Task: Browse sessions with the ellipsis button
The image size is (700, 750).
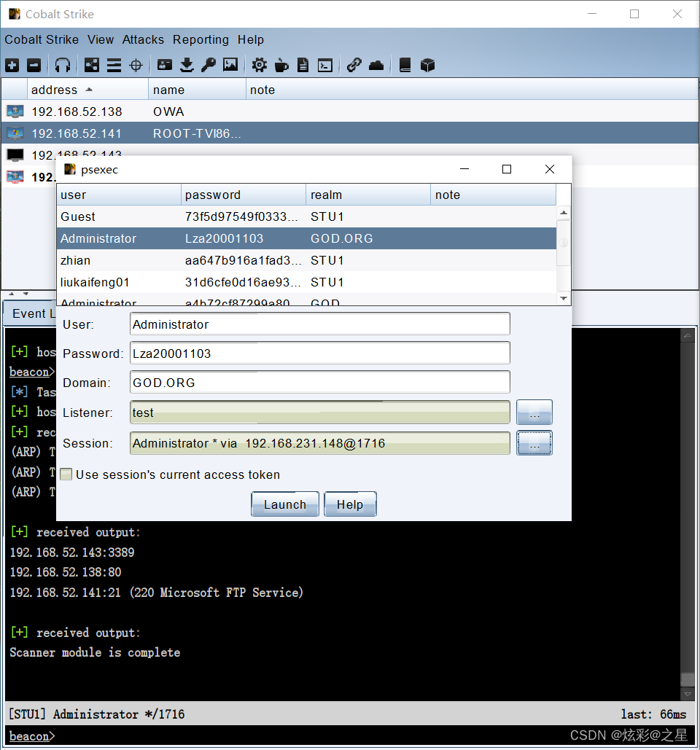Action: point(534,443)
